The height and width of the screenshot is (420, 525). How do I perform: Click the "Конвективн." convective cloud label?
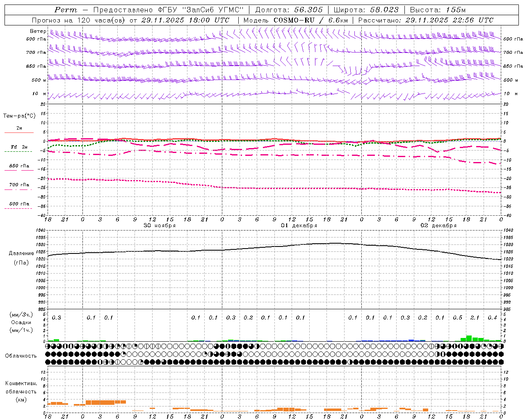coord(21,383)
